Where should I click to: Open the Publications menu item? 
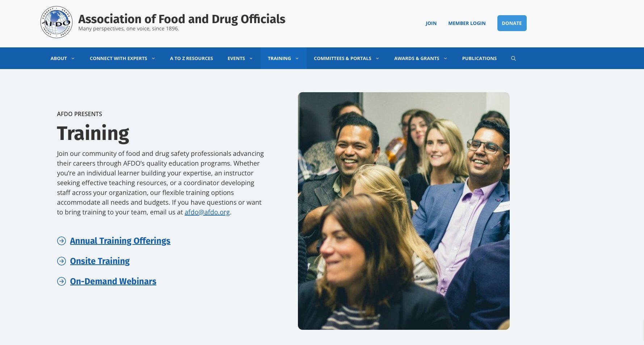tap(479, 58)
